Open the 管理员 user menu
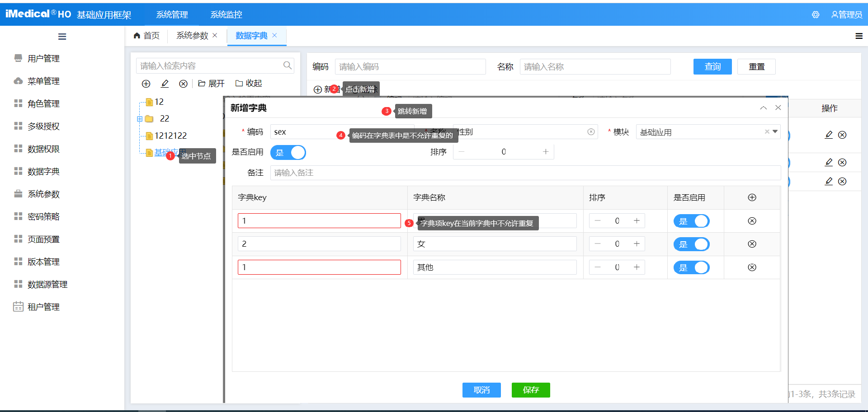The width and height of the screenshot is (868, 412). tap(847, 14)
